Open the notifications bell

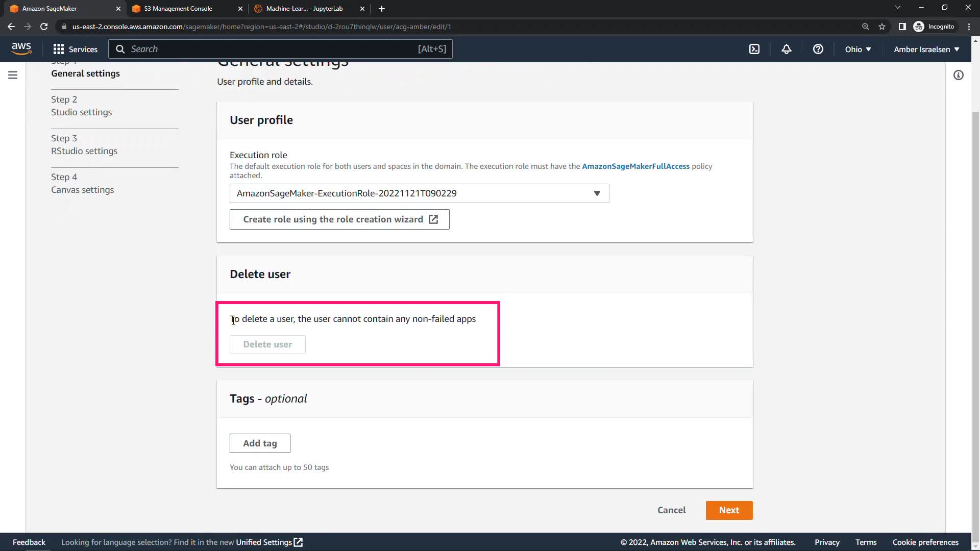coord(786,49)
